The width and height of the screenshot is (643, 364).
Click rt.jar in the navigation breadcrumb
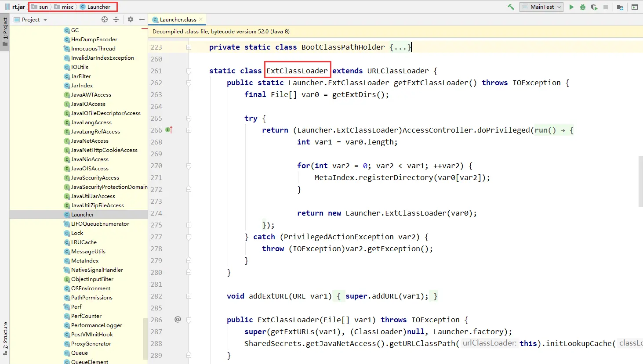tap(15, 7)
